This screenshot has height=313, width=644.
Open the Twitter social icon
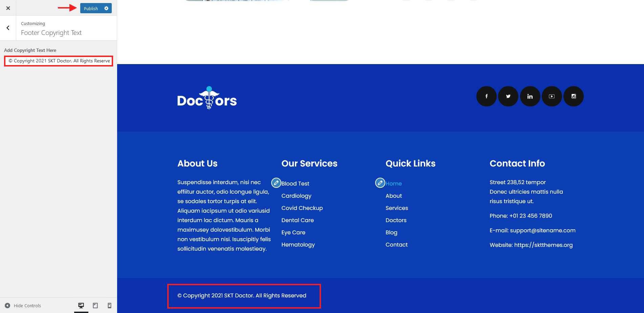click(x=508, y=96)
